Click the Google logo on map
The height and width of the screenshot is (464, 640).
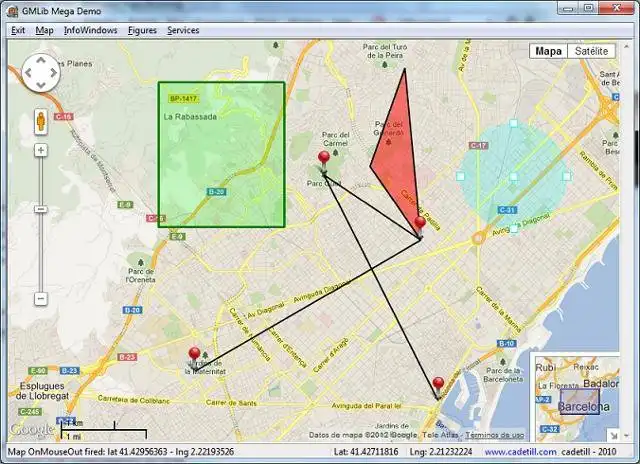coord(32,429)
